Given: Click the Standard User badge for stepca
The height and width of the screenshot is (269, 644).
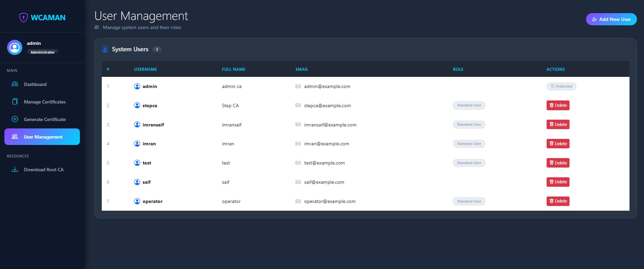Looking at the screenshot, I should [469, 105].
